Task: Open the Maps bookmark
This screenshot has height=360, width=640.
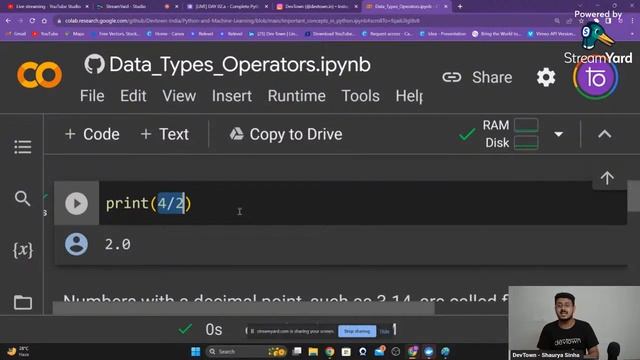Action: 74,34
